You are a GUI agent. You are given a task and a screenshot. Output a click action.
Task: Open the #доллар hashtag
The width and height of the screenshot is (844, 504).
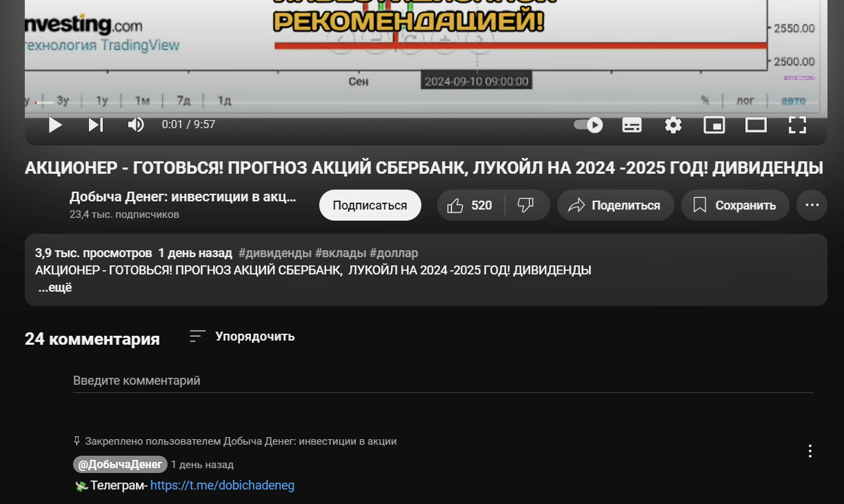394,253
